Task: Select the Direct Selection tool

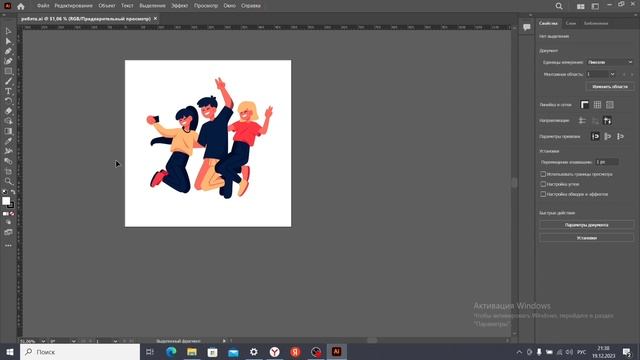Action: coord(8,41)
